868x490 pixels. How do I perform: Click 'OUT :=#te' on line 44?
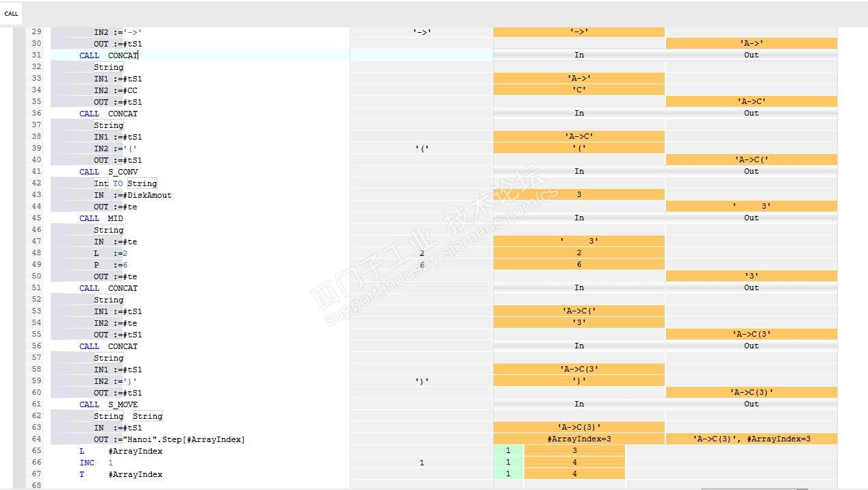(116, 207)
